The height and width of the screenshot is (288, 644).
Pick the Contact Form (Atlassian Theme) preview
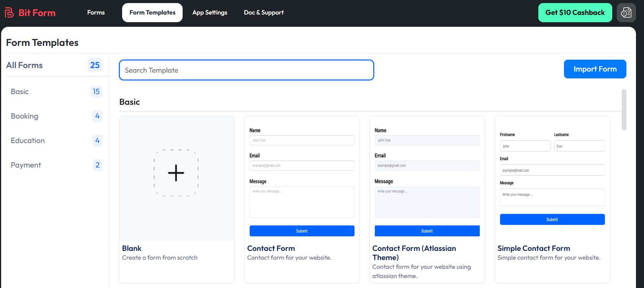(427, 179)
